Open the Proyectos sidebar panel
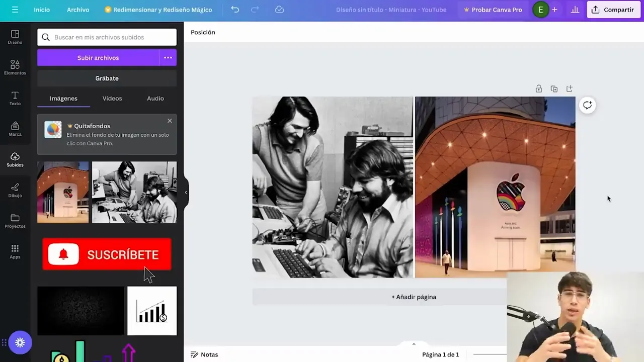The image size is (644, 362). pyautogui.click(x=15, y=221)
